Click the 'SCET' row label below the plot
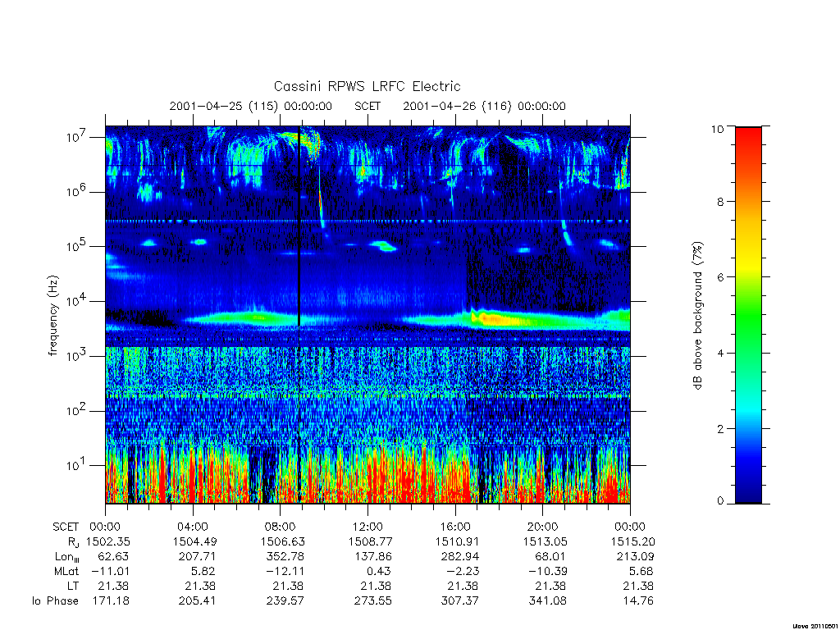This screenshot has width=840, height=630. point(66,527)
